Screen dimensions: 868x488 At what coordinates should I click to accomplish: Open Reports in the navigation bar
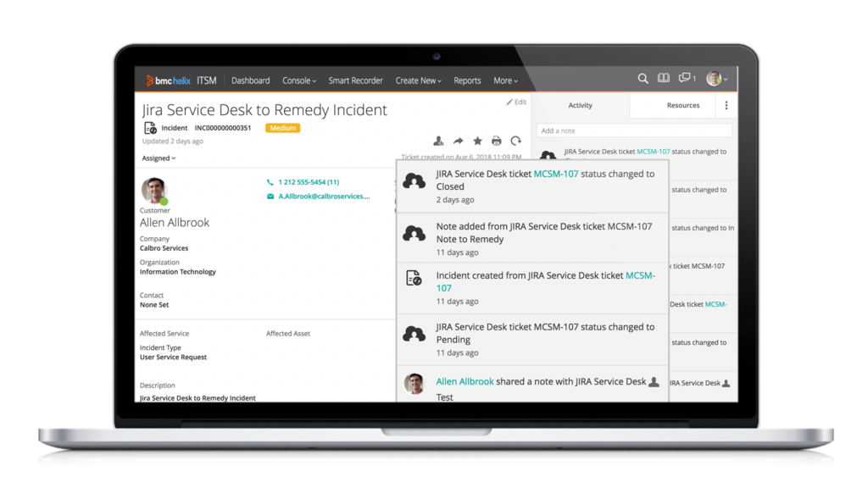(467, 80)
